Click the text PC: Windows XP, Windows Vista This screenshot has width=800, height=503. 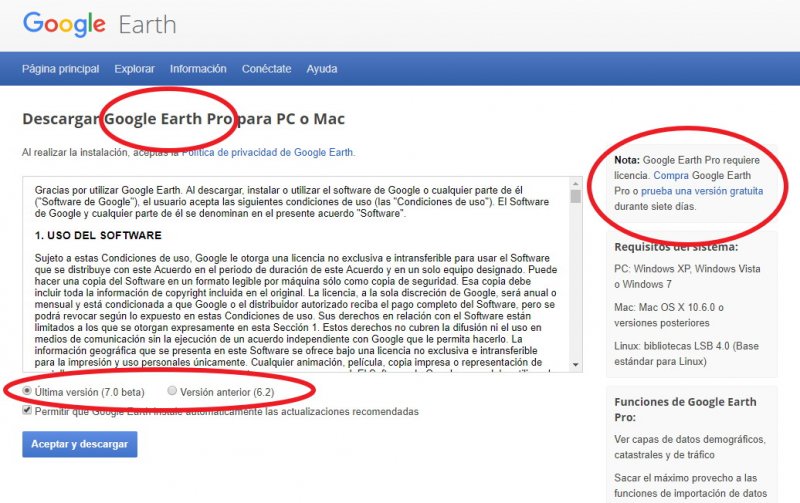point(687,269)
